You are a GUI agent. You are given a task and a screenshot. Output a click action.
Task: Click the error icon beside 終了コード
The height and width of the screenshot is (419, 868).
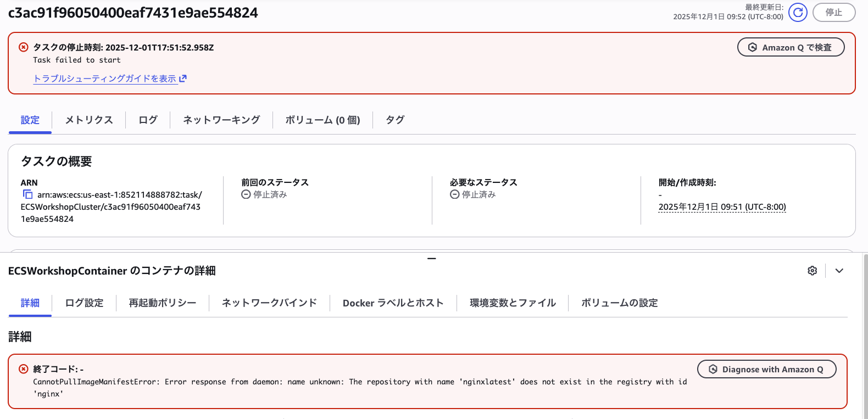pyautogui.click(x=24, y=369)
